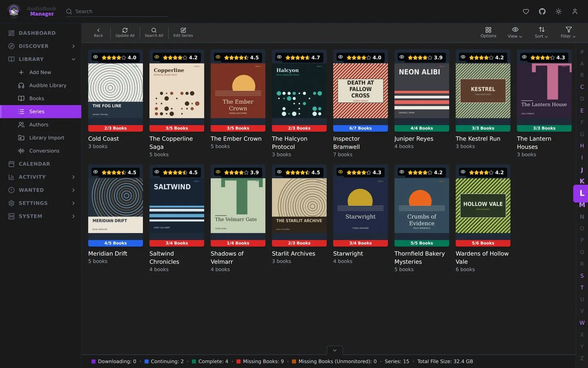The image size is (588, 368).
Task: Select Series in the sidebar
Action: point(41,112)
